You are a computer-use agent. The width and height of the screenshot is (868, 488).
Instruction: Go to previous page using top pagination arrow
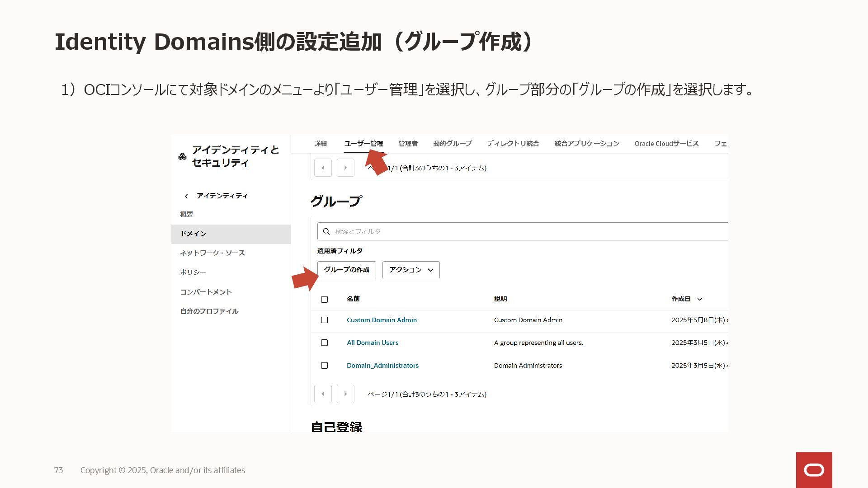(x=323, y=168)
